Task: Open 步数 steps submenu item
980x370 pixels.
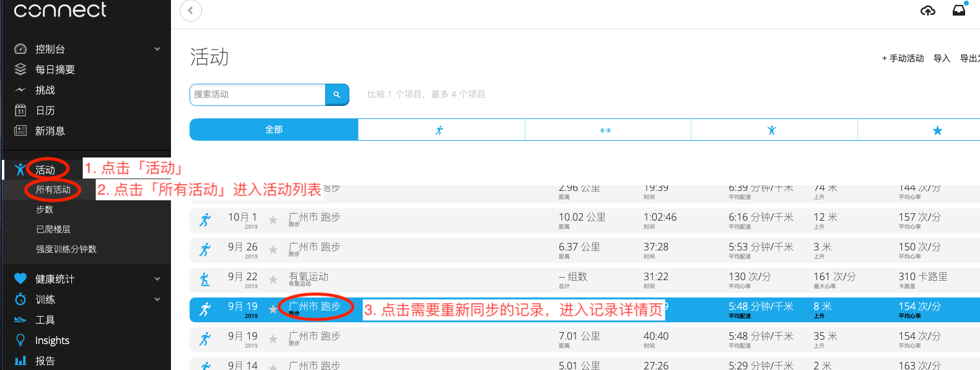Action: [45, 209]
